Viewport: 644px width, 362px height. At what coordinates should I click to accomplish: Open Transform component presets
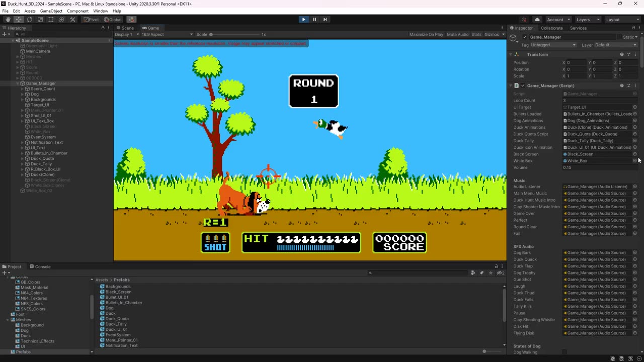(628, 54)
